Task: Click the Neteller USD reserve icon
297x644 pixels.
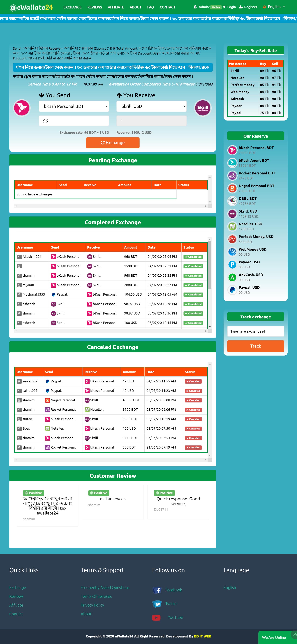Action: point(232,226)
